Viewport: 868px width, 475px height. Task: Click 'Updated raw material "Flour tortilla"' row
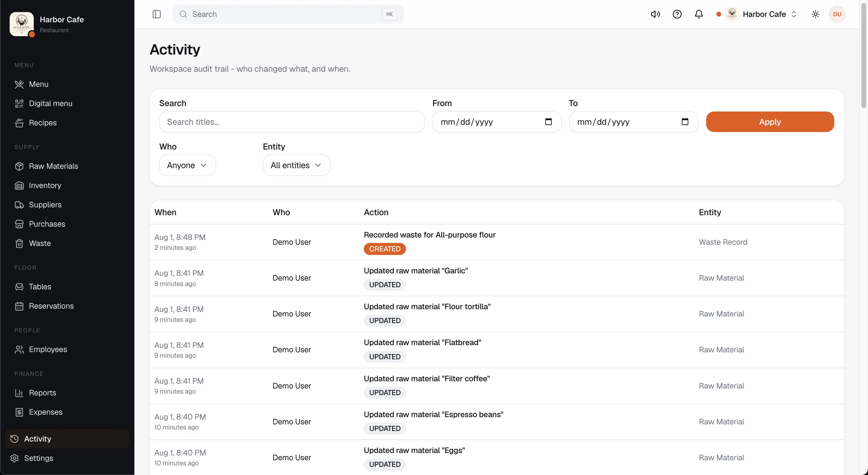click(497, 314)
